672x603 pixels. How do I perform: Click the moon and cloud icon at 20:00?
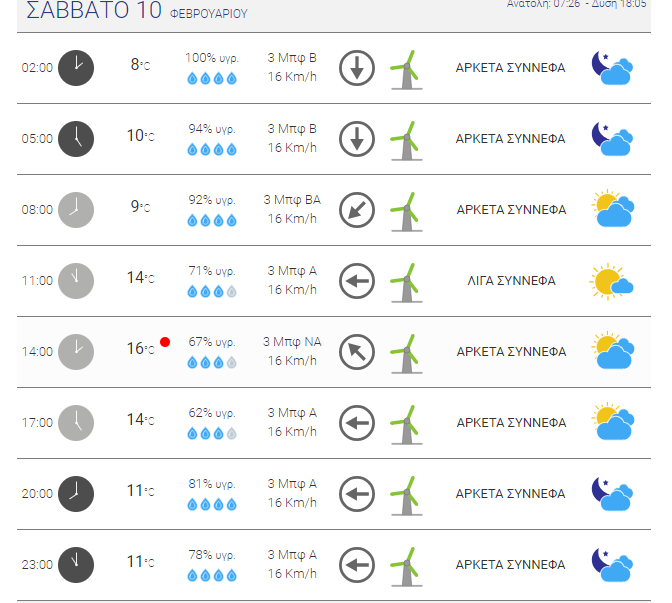pos(612,494)
